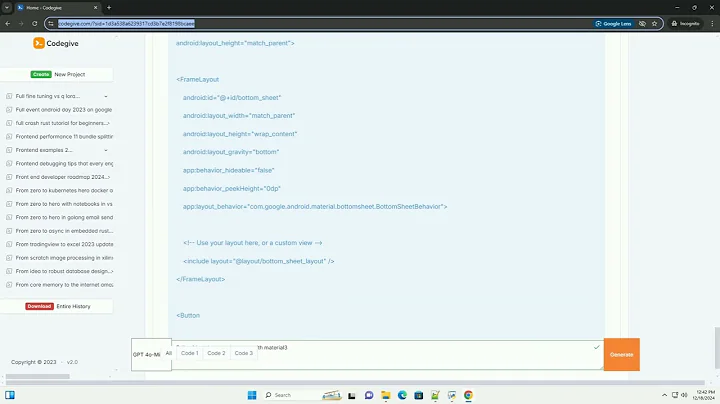Select the All tab
Screen dimensions: 720x404
click(169, 353)
